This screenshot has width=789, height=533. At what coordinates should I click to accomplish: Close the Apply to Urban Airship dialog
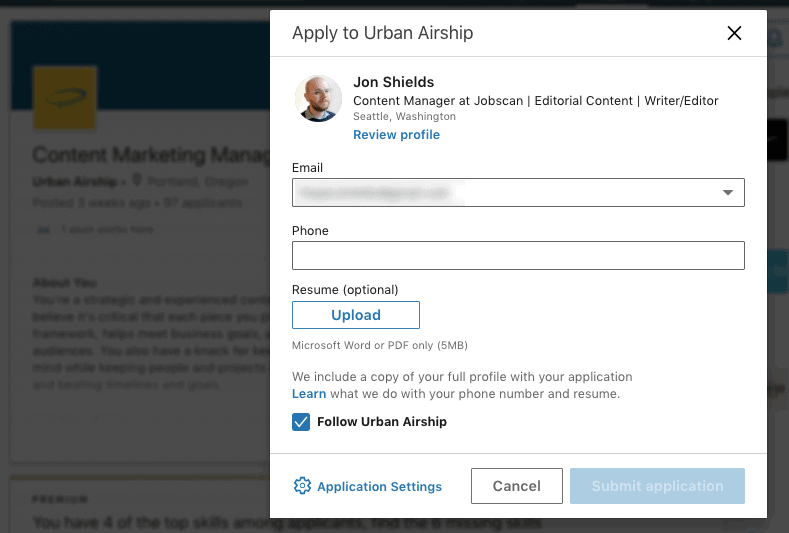click(x=734, y=33)
